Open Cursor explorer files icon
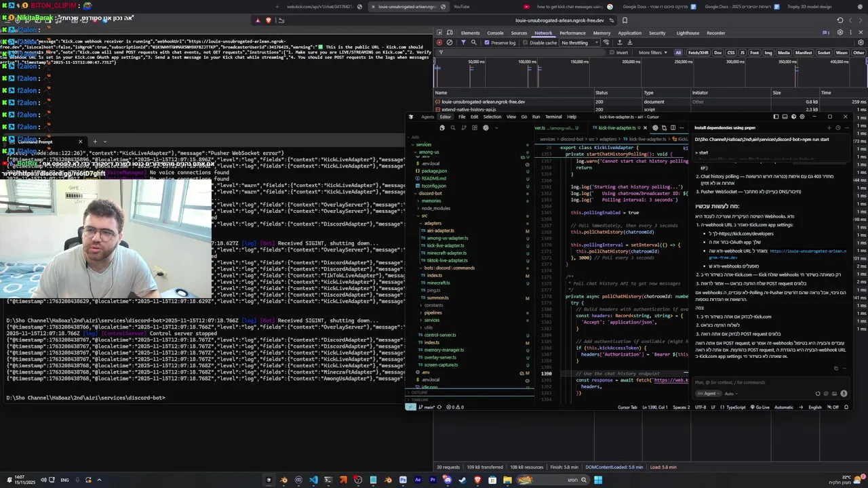The image size is (868, 488). click(442, 127)
